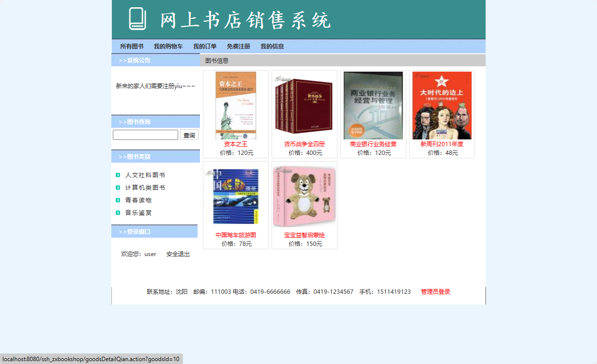This screenshot has width=597, height=364.
Task: Open the 货币战争全四册 book link
Action: point(304,144)
